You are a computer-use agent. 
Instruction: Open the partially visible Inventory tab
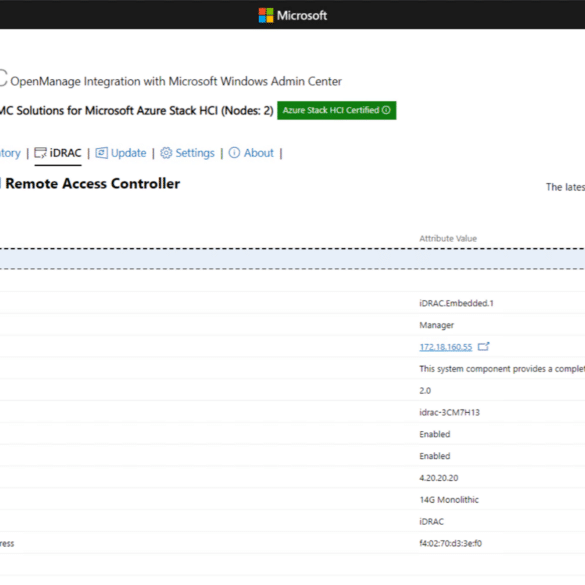pyautogui.click(x=10, y=153)
